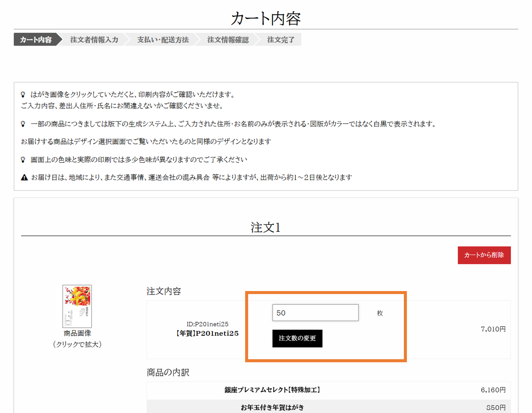Go to the 注文者情報入力 step

pyautogui.click(x=94, y=40)
